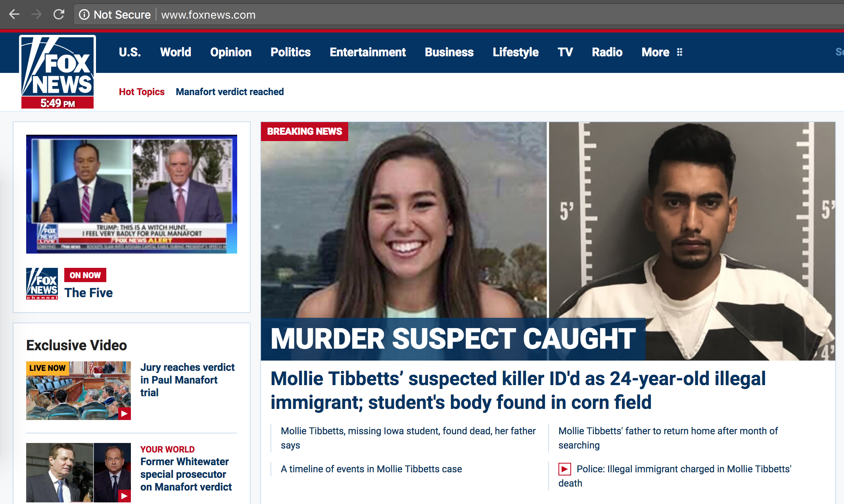Click the 5:49 PM time display
Screen dimensions: 844x504
(x=58, y=103)
